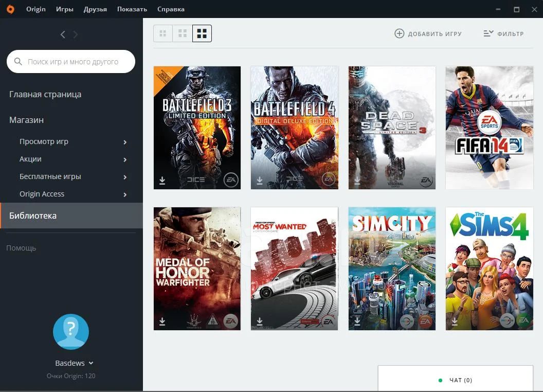This screenshot has height=392, width=543.
Task: Download Medal of Honor Warfighter via arrow icon
Action: tap(162, 322)
